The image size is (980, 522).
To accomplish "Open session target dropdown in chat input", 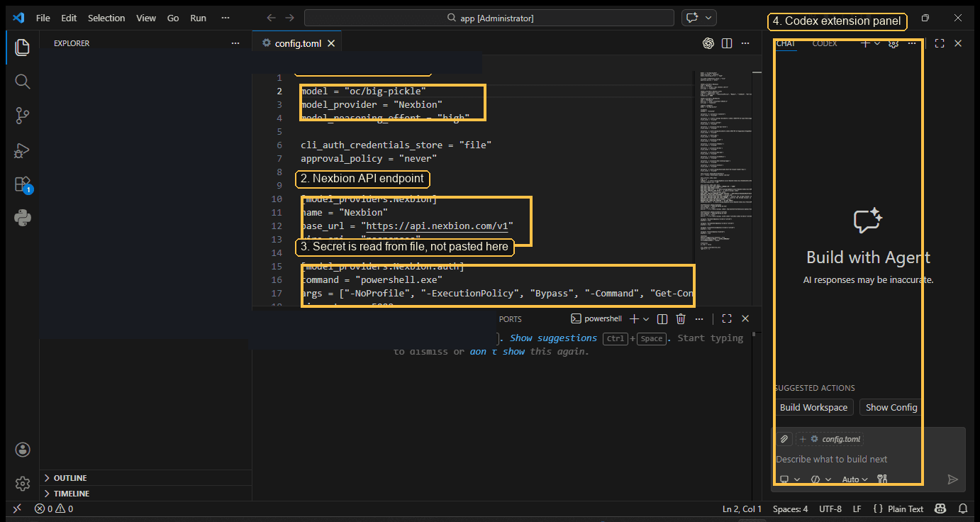I will (790, 479).
